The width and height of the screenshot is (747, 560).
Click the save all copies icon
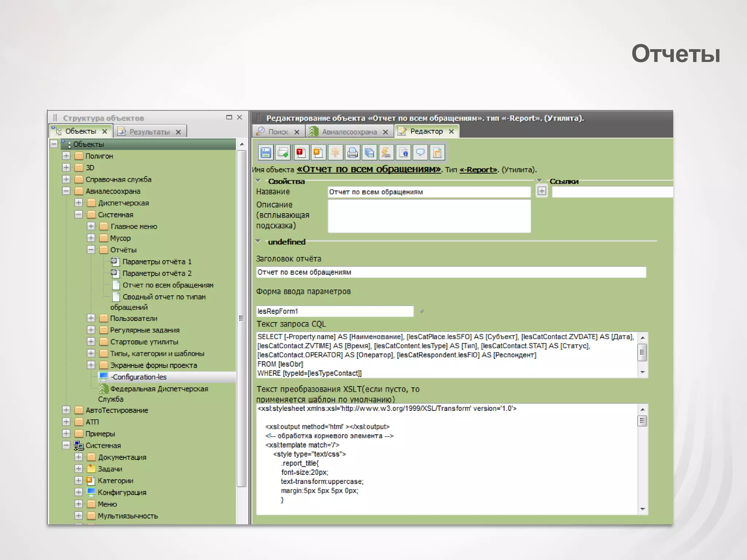pyautogui.click(x=369, y=152)
